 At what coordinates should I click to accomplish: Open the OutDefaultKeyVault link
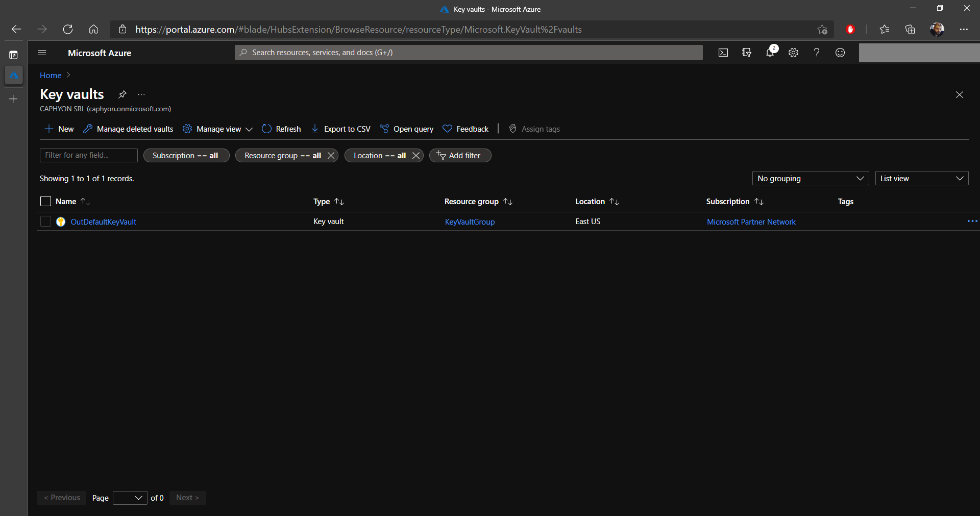pyautogui.click(x=104, y=222)
